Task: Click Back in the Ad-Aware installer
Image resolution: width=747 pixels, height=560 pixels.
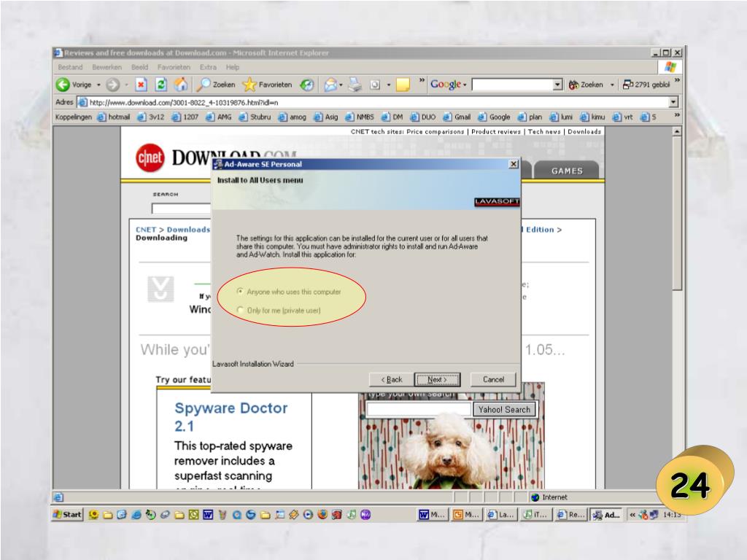Action: (x=392, y=379)
